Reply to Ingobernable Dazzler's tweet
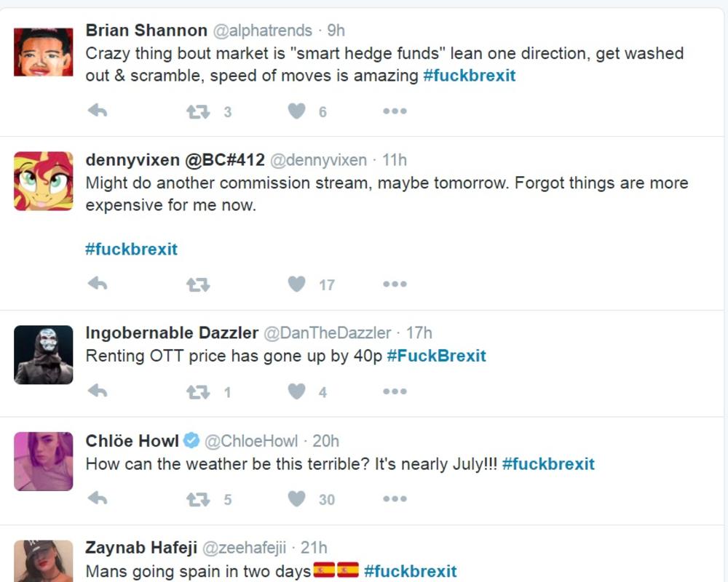The height and width of the screenshot is (582, 728). pos(98,392)
